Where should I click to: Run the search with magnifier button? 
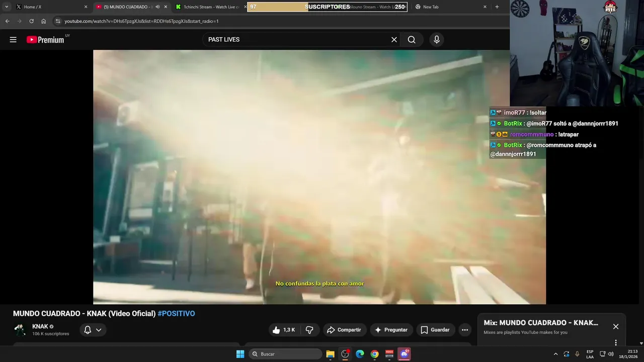(x=412, y=40)
